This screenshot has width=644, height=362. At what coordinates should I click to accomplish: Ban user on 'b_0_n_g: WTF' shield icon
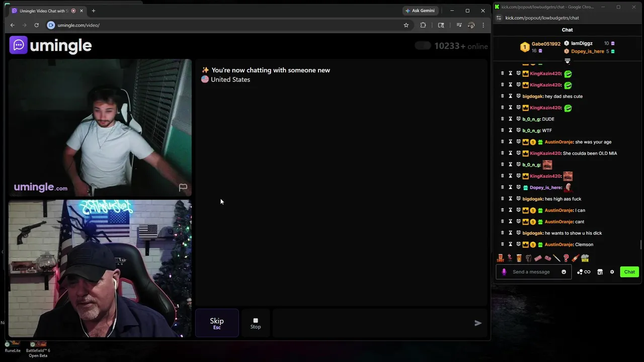(x=518, y=130)
